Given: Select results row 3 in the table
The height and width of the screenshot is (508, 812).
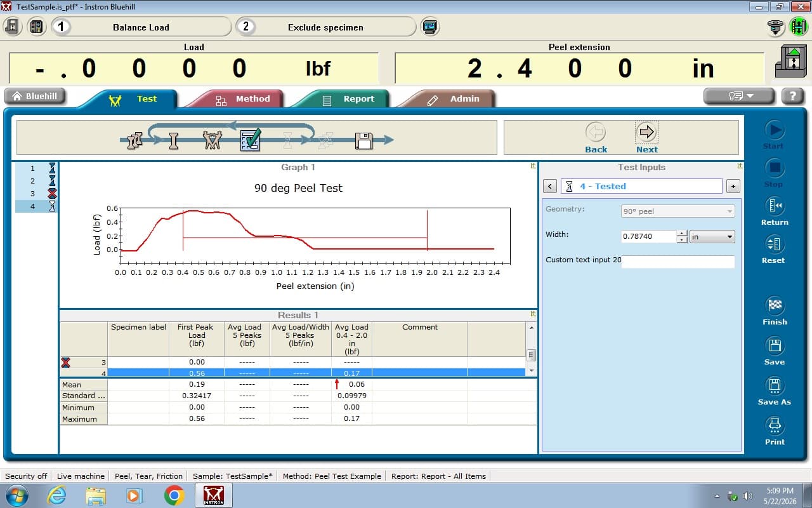Looking at the screenshot, I should tap(292, 362).
